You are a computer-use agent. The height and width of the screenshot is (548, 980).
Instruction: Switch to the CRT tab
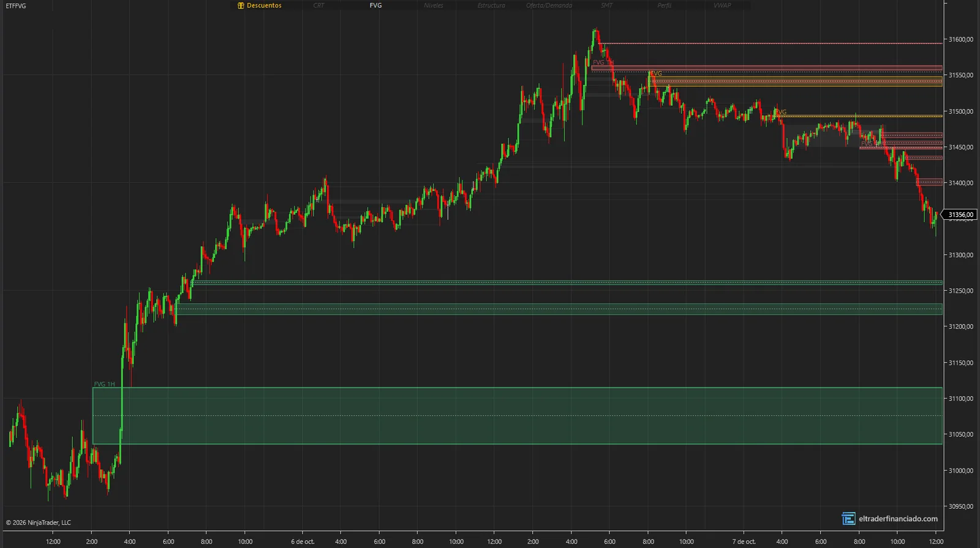click(x=318, y=6)
